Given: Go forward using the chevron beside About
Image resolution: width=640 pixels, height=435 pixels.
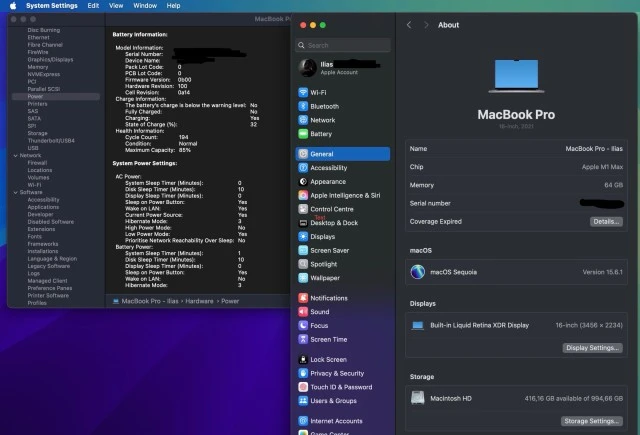Looking at the screenshot, I should point(426,25).
